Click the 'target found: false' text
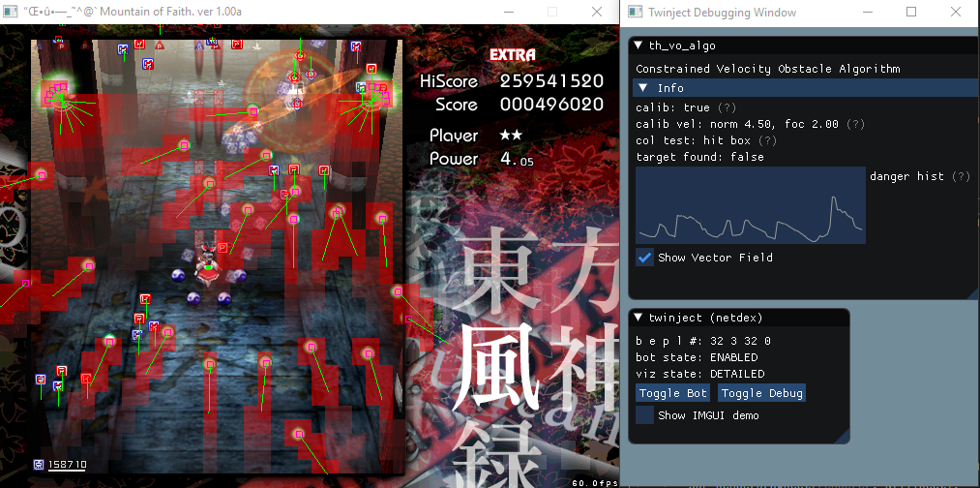This screenshot has width=980, height=488. 699,157
